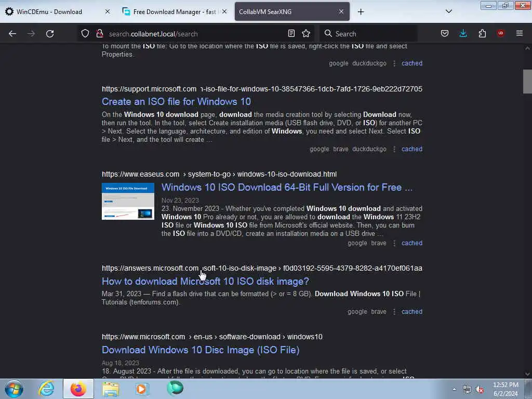Open the downloads panel
The height and width of the screenshot is (399, 532).
point(463,33)
